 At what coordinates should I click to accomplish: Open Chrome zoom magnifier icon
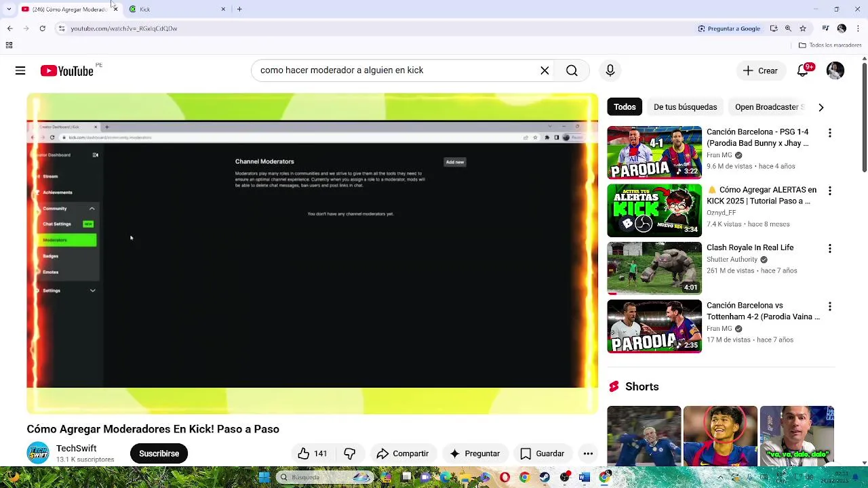click(x=788, y=28)
